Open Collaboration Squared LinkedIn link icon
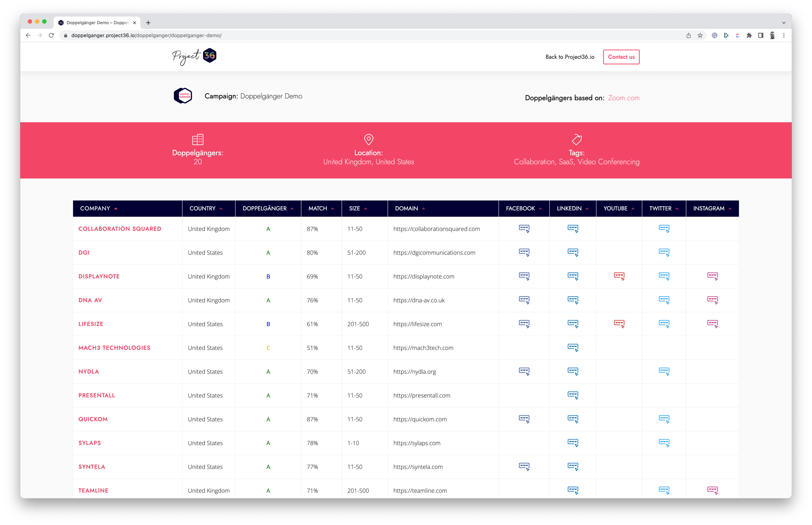This screenshot has height=525, width=812. point(573,229)
